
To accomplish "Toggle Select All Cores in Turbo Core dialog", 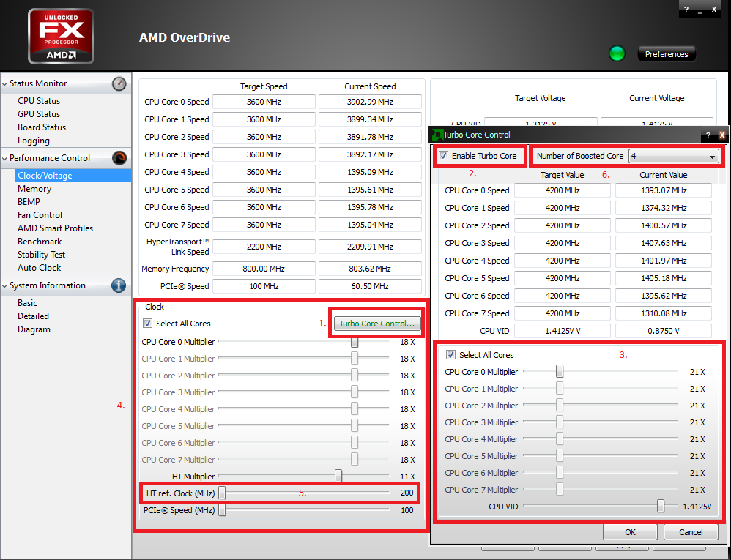I will [x=450, y=355].
